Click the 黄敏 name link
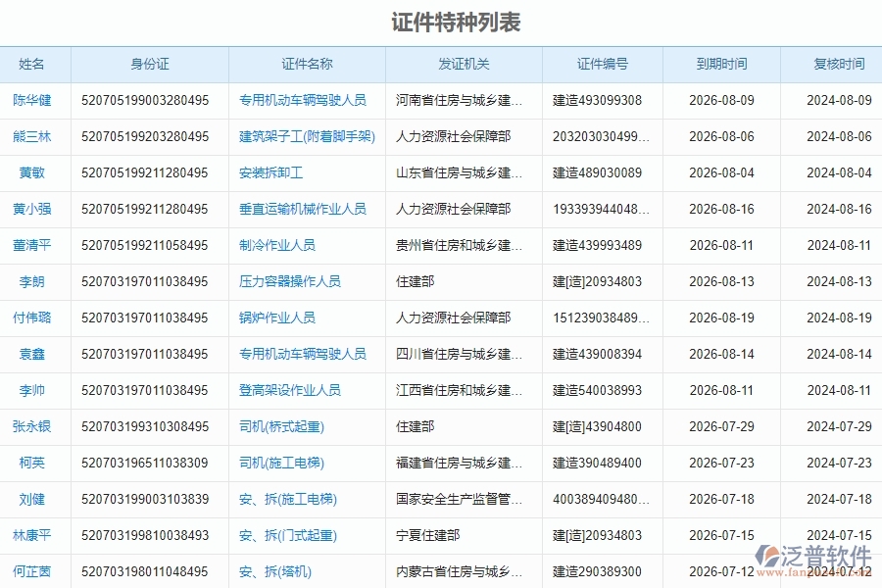882x588 pixels. [x=30, y=172]
